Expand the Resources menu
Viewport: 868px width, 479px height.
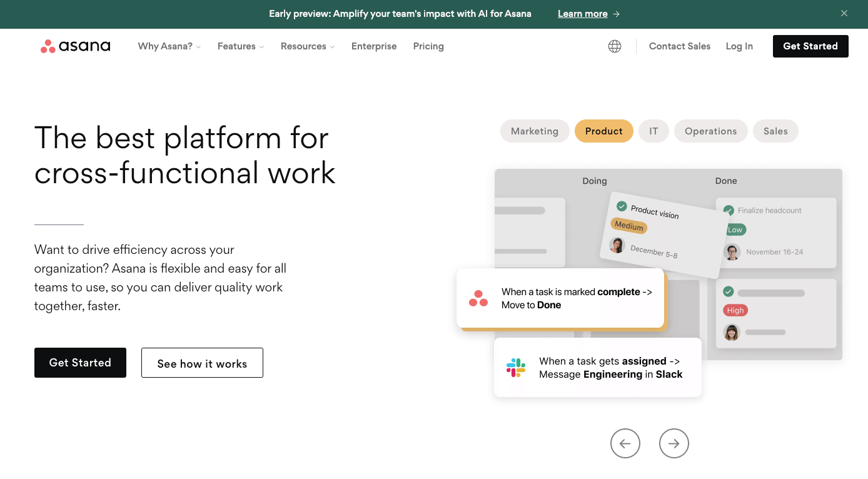click(308, 46)
